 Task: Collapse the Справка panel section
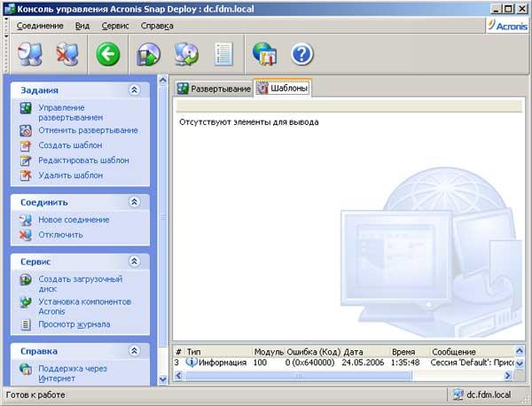(135, 351)
